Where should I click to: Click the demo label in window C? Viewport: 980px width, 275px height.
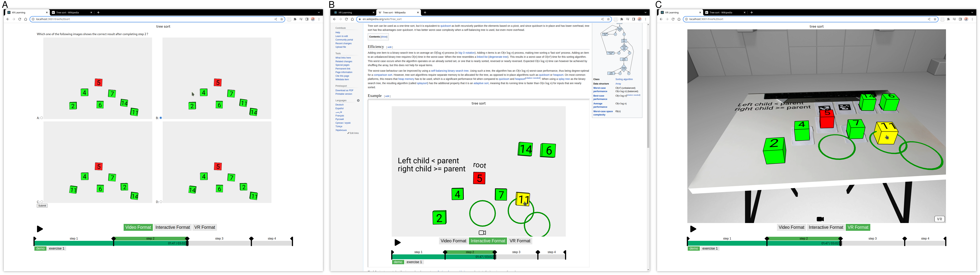[x=693, y=248]
